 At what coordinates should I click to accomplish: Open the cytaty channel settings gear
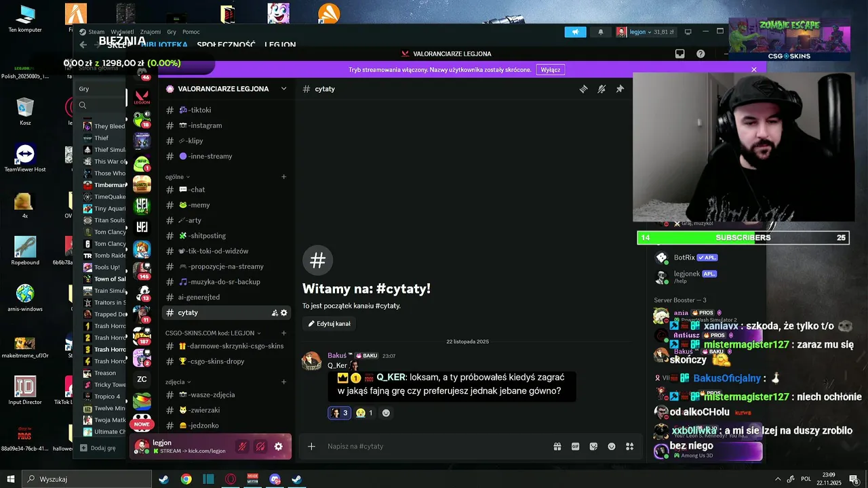pos(284,312)
